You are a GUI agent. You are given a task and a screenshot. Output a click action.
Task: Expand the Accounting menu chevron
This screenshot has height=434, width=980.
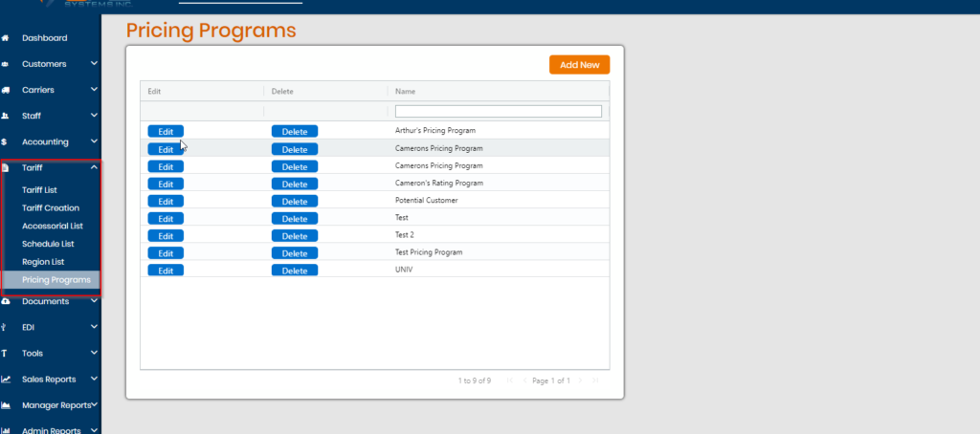point(94,141)
